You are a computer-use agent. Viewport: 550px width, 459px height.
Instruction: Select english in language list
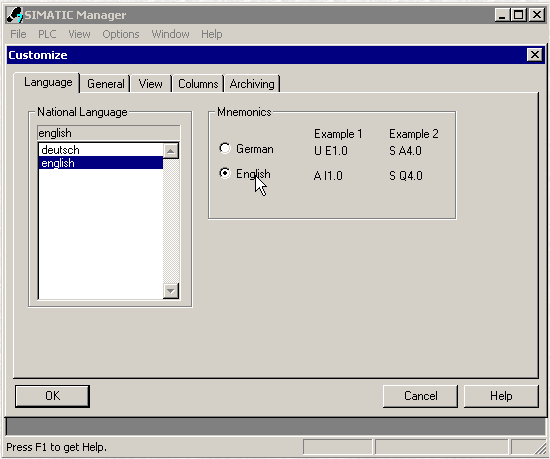point(101,163)
